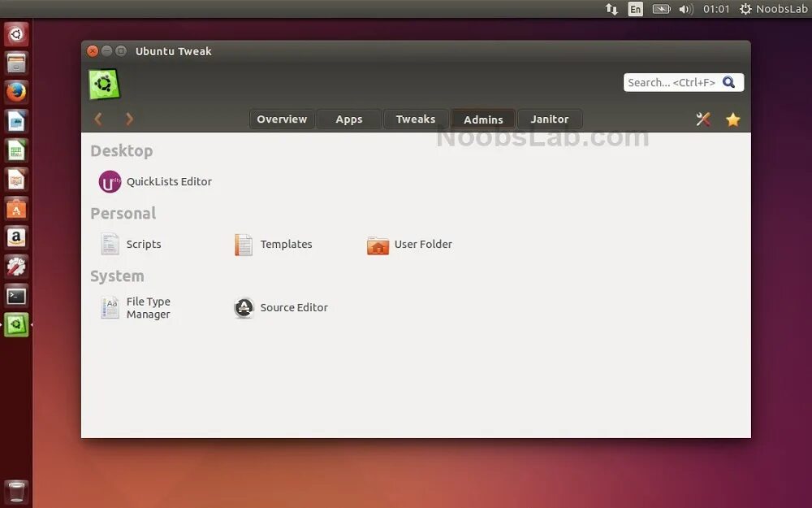Switch to the Janitor tab
This screenshot has height=508, width=812.
point(550,119)
